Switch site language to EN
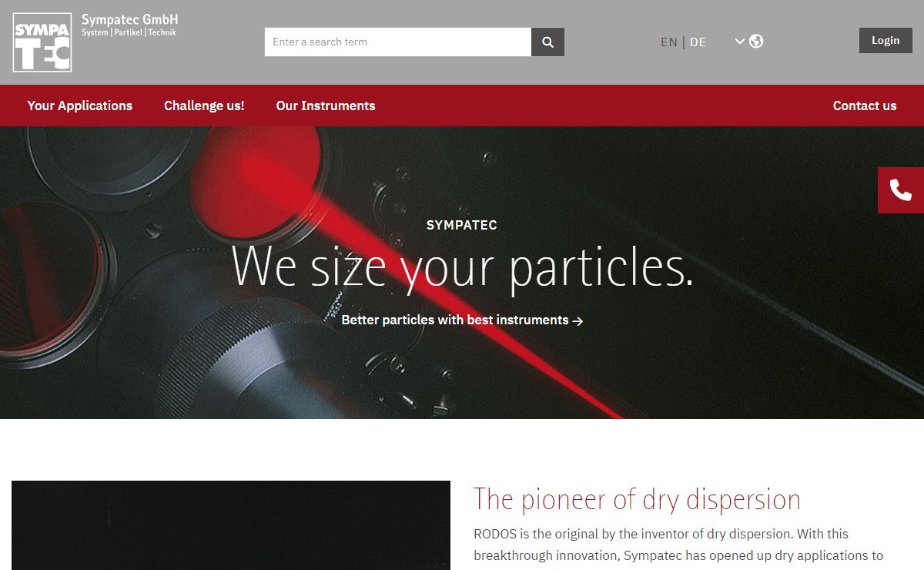The width and height of the screenshot is (924, 570). 668,42
